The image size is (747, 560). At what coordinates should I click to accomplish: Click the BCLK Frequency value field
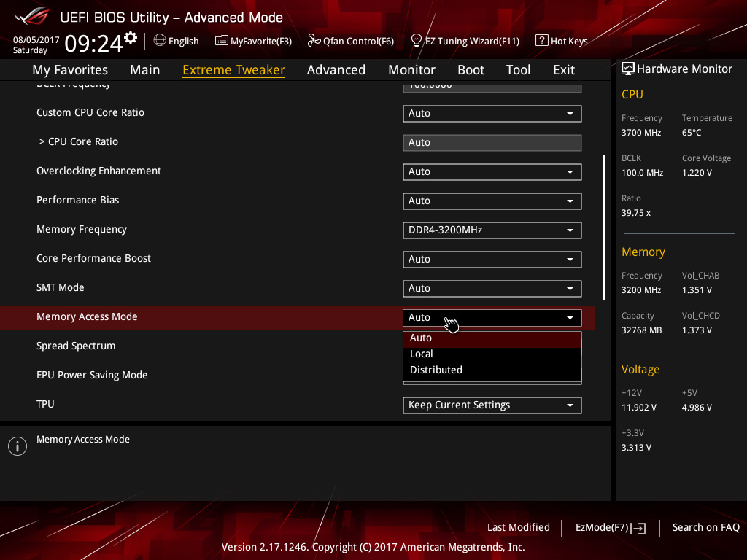tap(492, 87)
